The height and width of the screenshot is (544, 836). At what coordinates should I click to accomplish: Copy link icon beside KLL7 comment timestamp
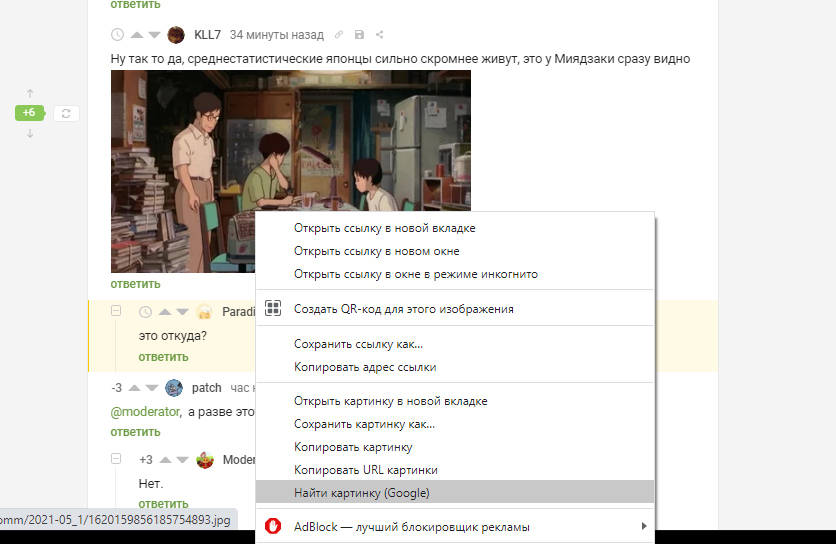[339, 35]
